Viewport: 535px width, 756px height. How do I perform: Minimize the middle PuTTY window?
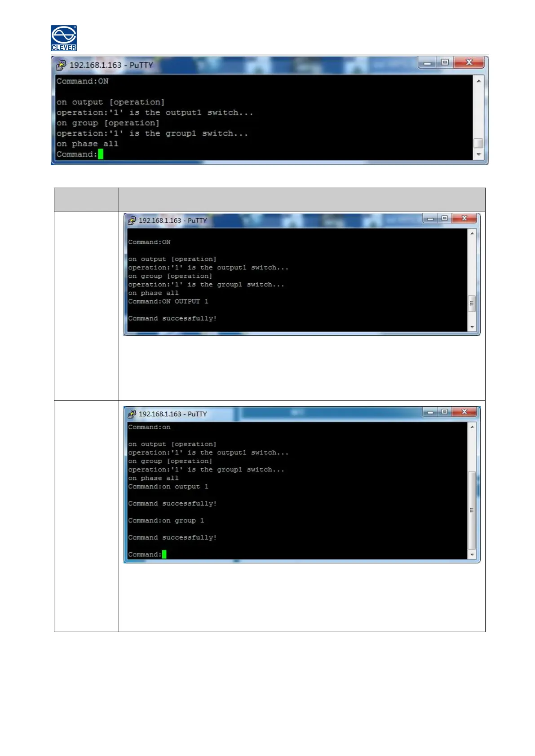(x=430, y=218)
